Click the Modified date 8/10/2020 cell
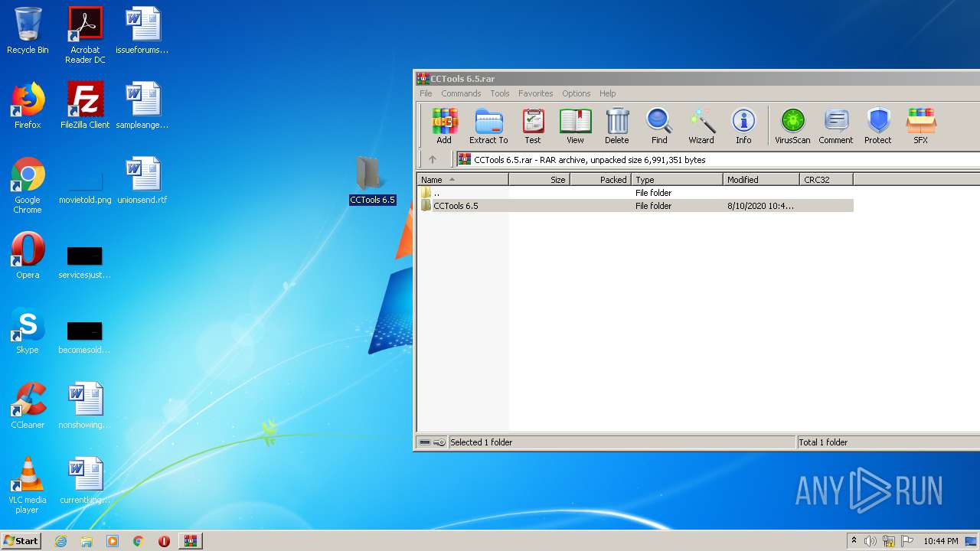This screenshot has width=980, height=551. click(x=760, y=206)
